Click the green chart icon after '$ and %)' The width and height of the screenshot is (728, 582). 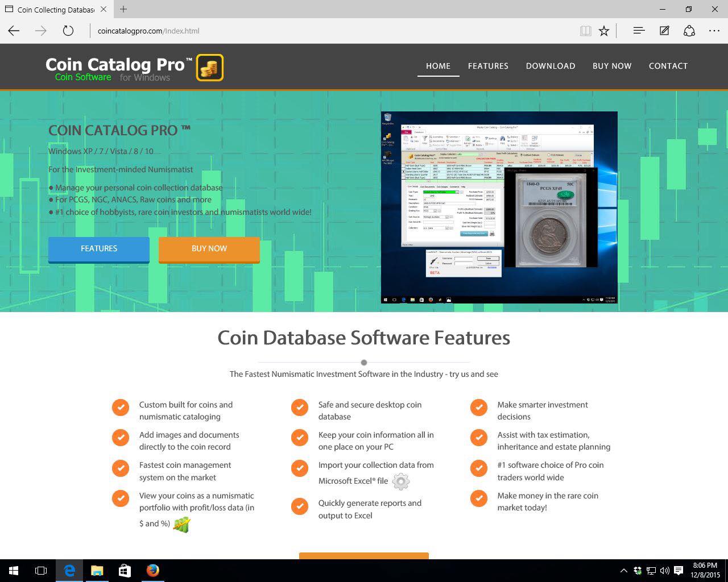pyautogui.click(x=182, y=525)
